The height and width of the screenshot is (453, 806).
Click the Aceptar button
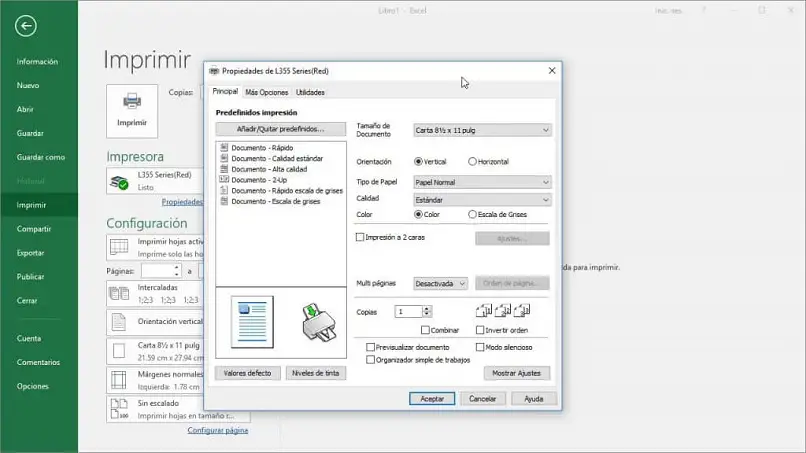click(x=432, y=398)
